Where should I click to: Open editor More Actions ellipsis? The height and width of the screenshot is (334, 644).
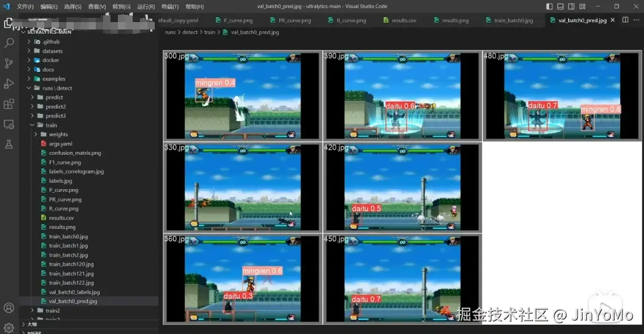point(636,20)
